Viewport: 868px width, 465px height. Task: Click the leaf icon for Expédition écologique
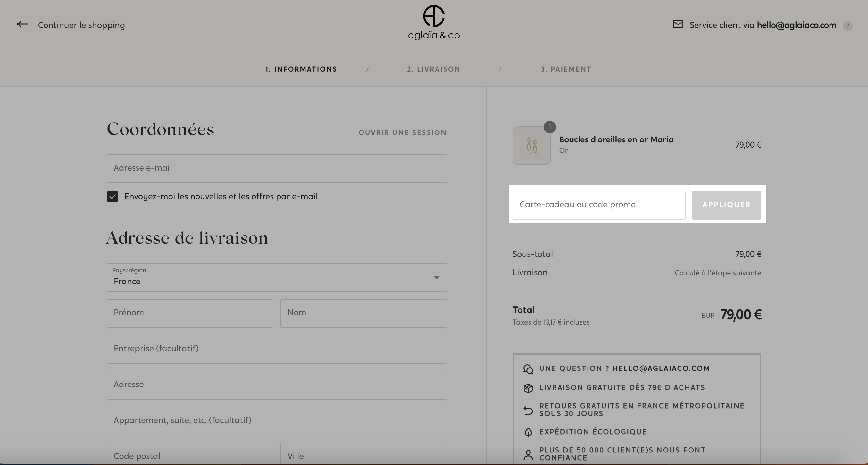(x=528, y=432)
